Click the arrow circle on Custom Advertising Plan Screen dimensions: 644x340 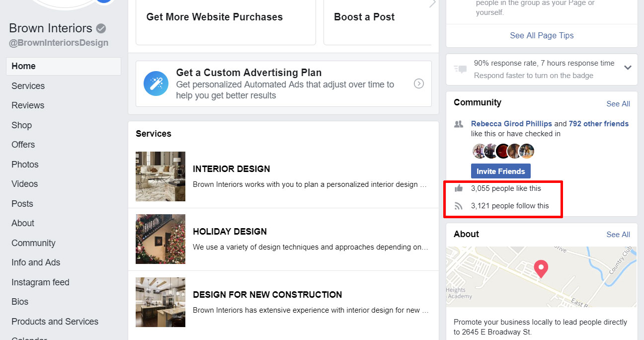pos(419,84)
